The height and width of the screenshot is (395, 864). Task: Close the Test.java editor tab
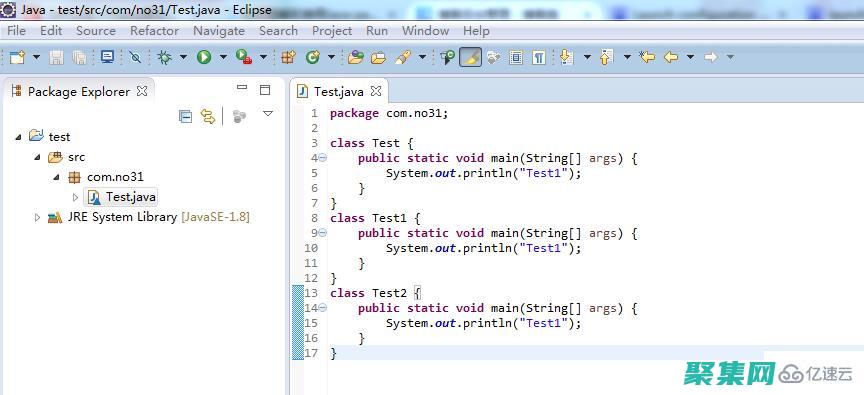coord(376,90)
